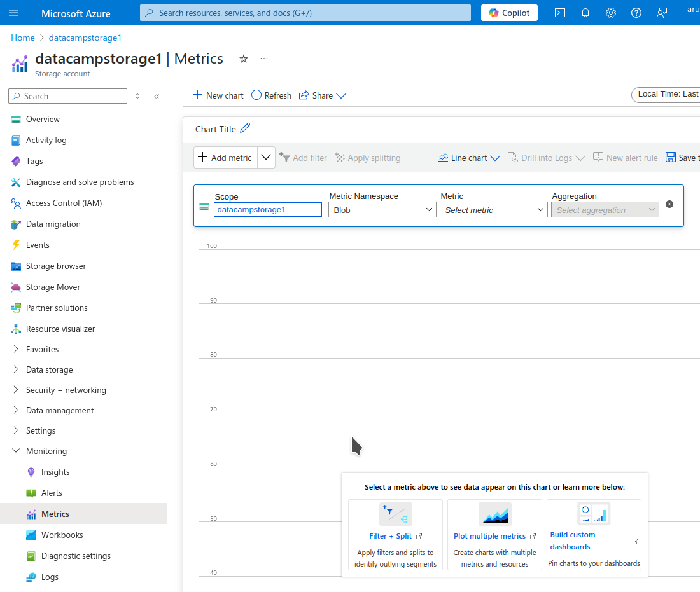Screen dimensions: 700x592
Task: Open the Local Time range picker
Action: pos(666,95)
